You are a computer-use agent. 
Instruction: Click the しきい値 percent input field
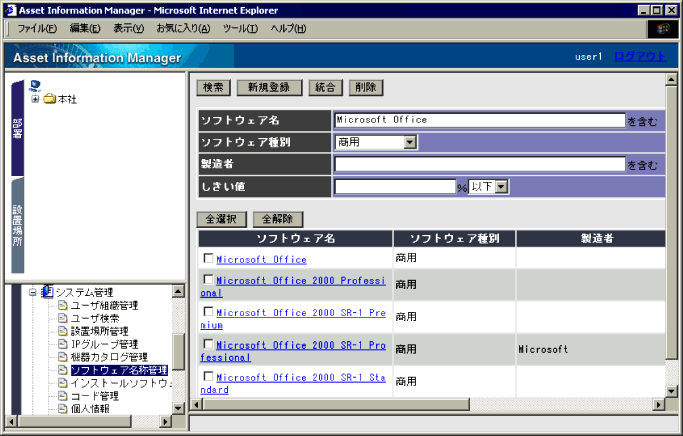tap(395, 186)
